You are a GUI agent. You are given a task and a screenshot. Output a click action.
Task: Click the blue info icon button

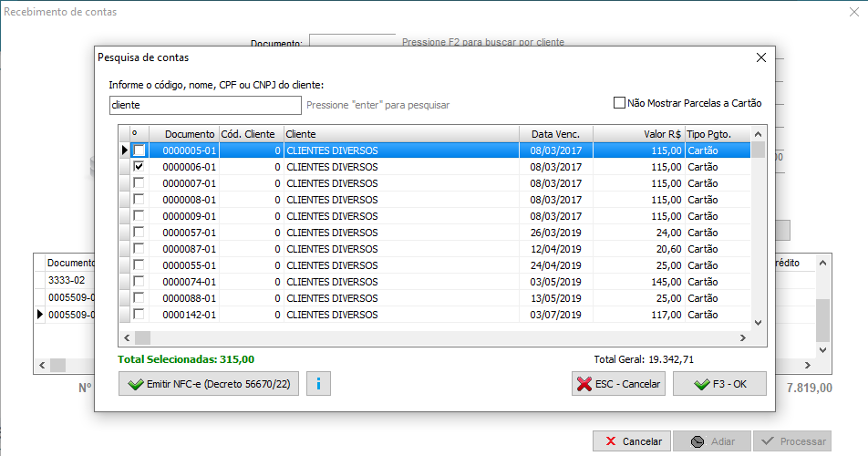tap(318, 384)
